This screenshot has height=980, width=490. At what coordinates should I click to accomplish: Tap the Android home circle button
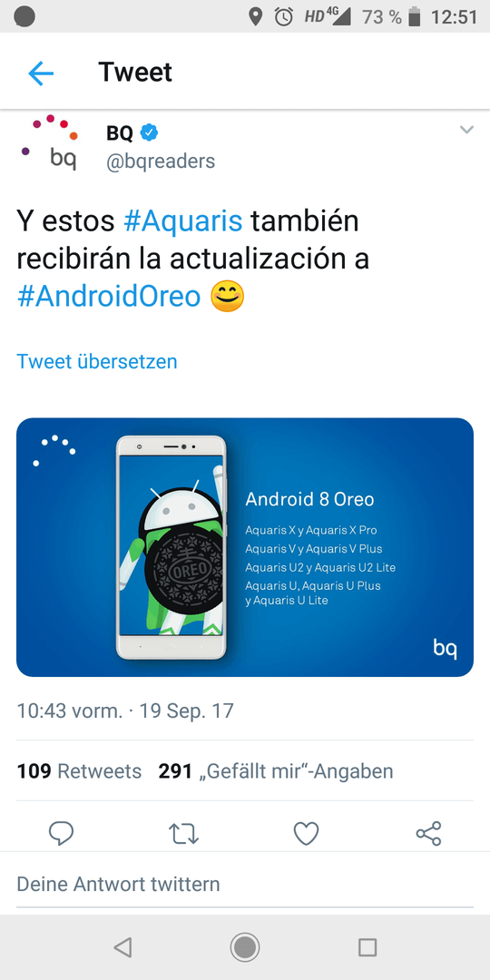245,947
